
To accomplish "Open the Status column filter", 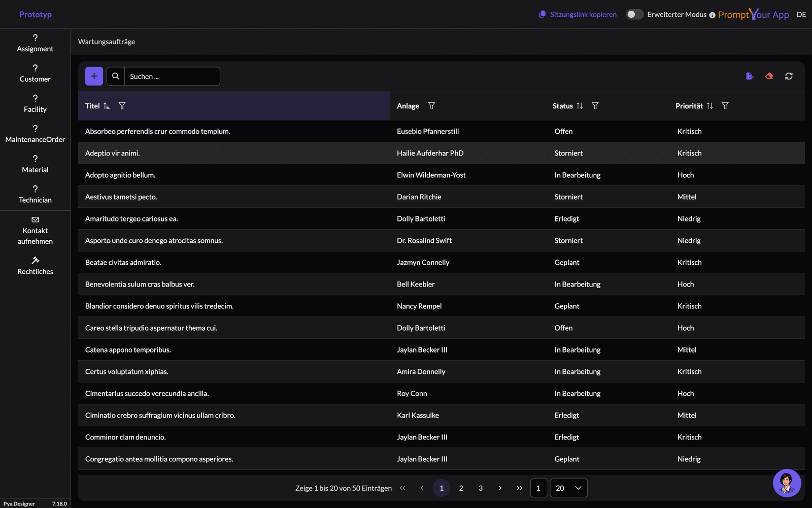I will [595, 106].
